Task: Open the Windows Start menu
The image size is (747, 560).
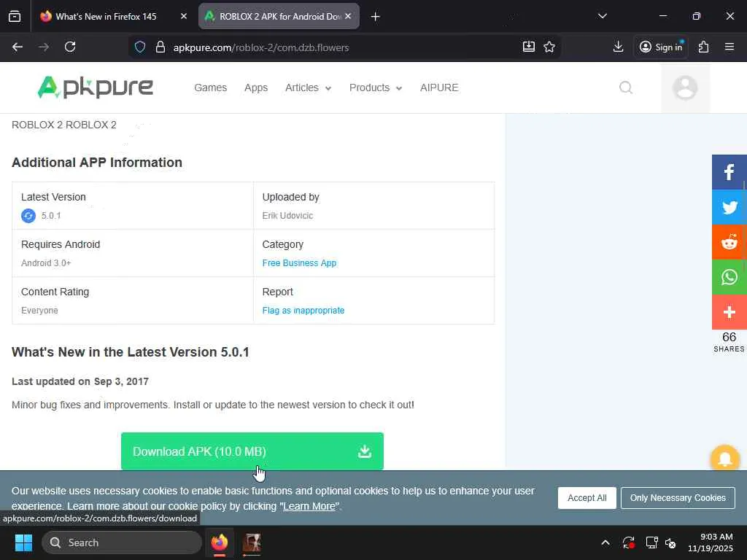Action: (x=23, y=542)
